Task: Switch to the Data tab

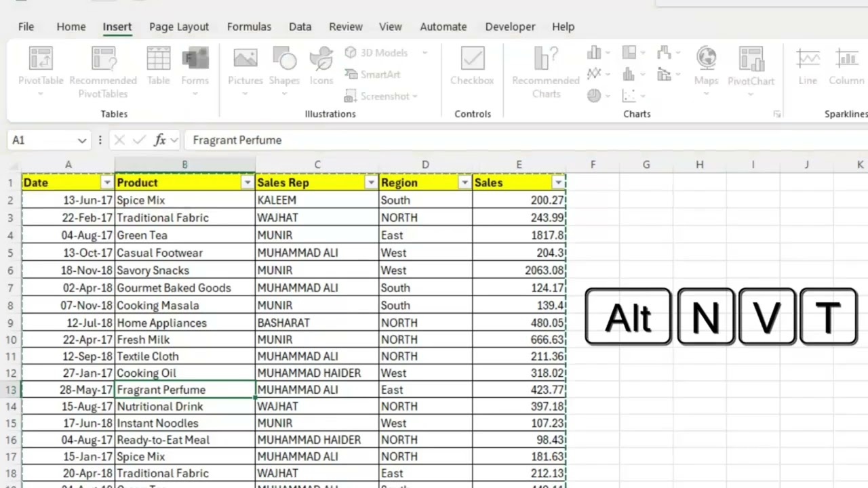Action: pyautogui.click(x=300, y=27)
